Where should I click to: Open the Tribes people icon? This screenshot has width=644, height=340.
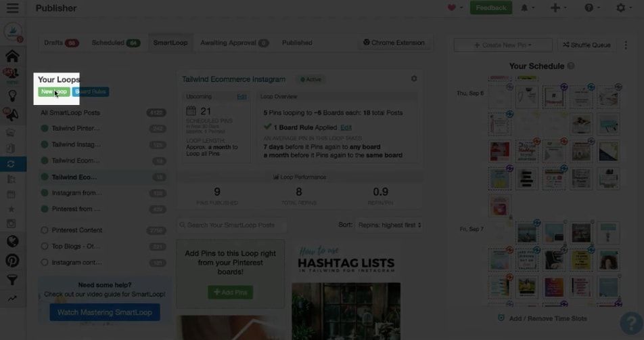pos(11,74)
